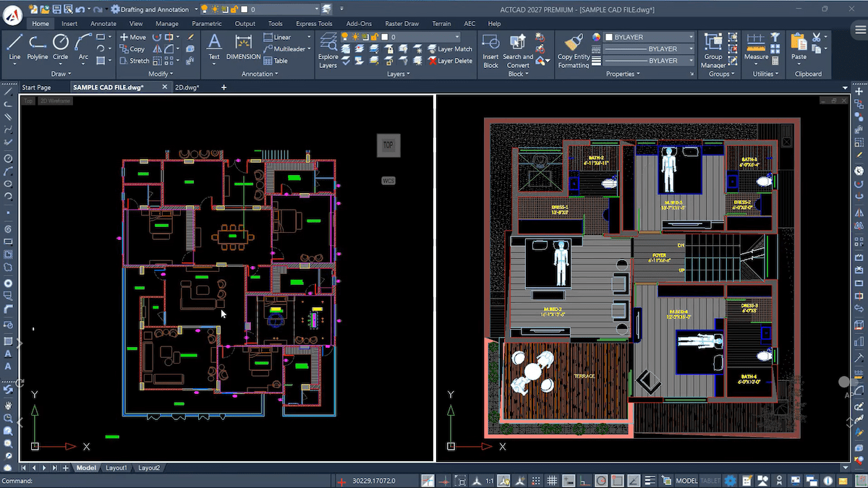Toggle the layer lightbulb on/off in ribbon
This screenshot has width=868, height=488.
click(x=345, y=37)
